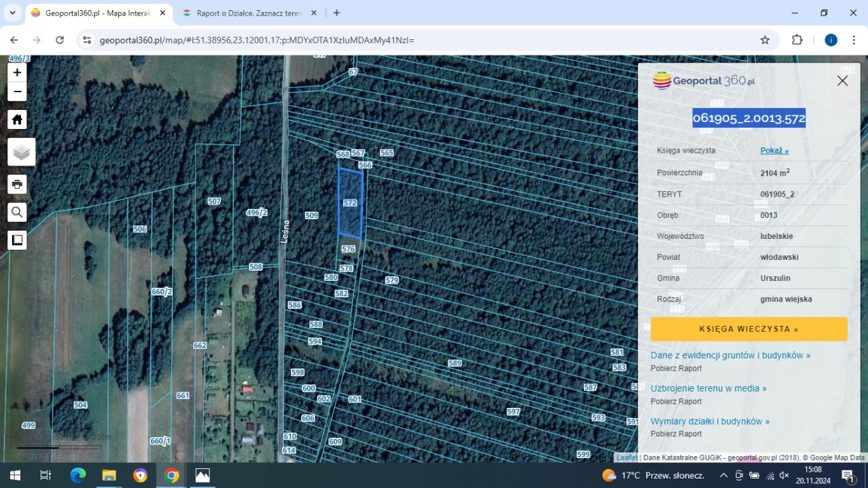Viewport: 868px width, 488px height.
Task: View site information icon in address bar
Action: coord(87,40)
